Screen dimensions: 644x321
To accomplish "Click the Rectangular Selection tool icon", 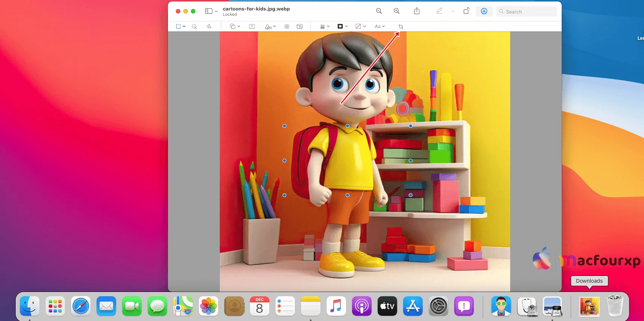I will [x=178, y=26].
